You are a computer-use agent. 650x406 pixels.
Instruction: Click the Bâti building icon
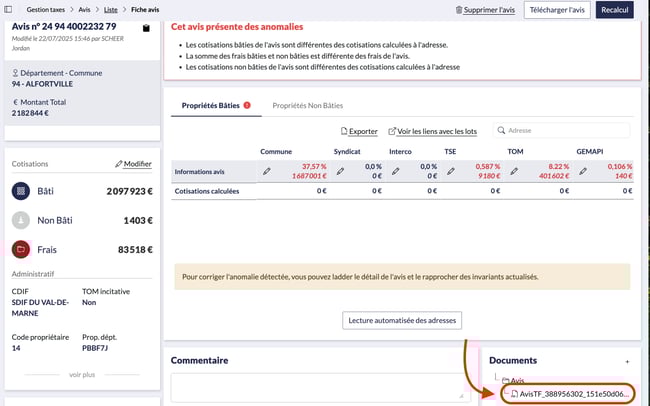21,190
